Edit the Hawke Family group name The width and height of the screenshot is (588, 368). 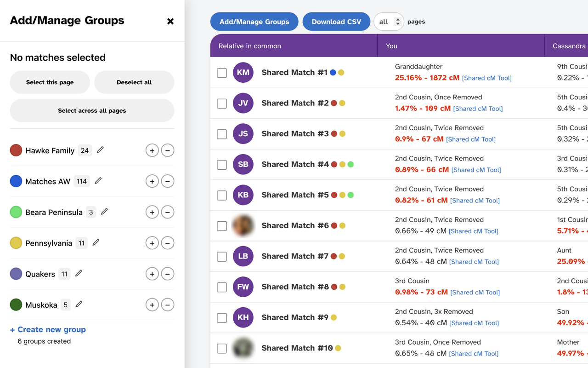100,149
